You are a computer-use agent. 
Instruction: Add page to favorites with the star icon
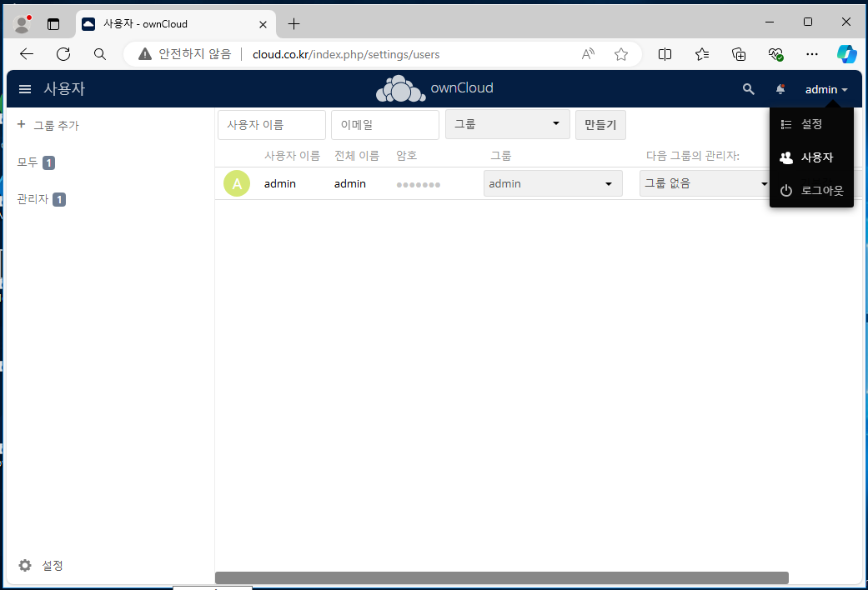[x=621, y=53]
